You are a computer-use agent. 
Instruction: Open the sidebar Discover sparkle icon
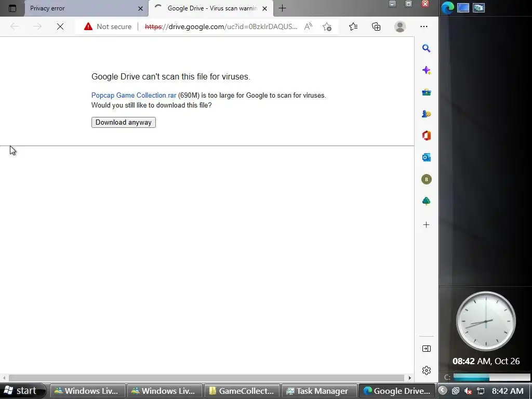click(x=427, y=70)
